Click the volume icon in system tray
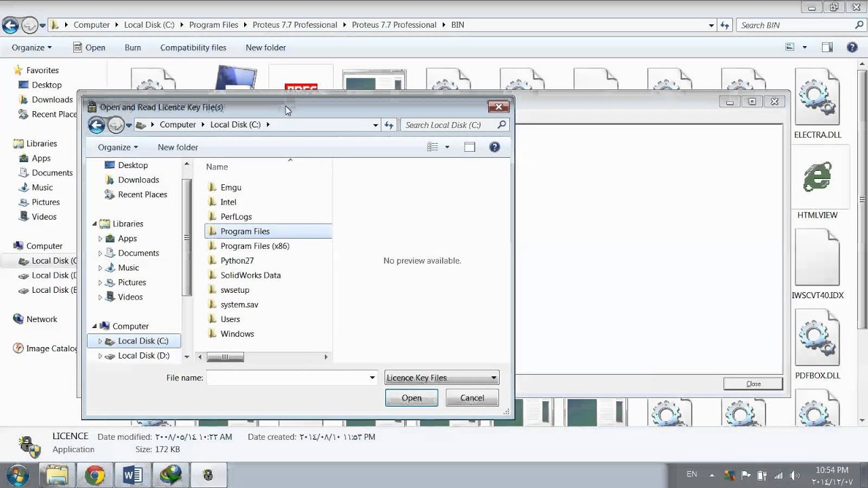 click(x=795, y=475)
